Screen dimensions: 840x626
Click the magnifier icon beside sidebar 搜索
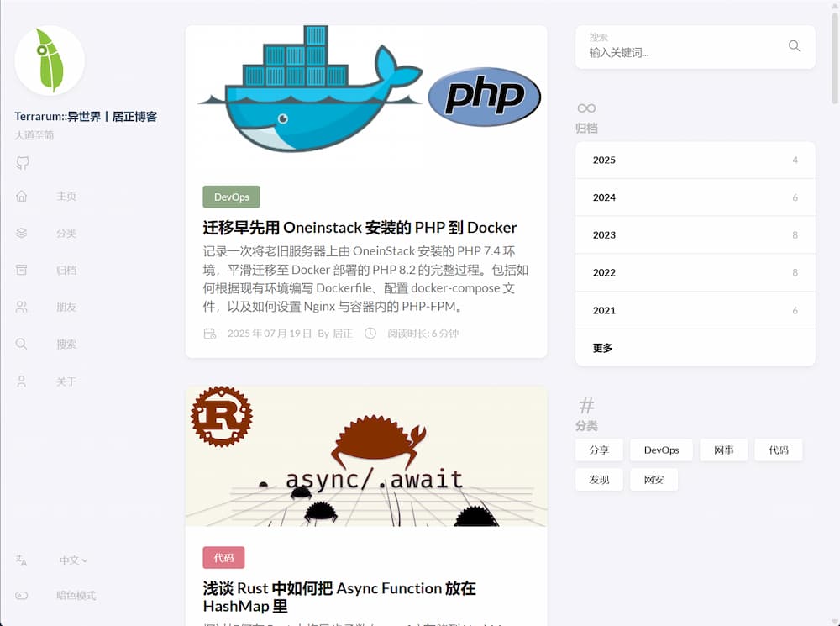22,344
